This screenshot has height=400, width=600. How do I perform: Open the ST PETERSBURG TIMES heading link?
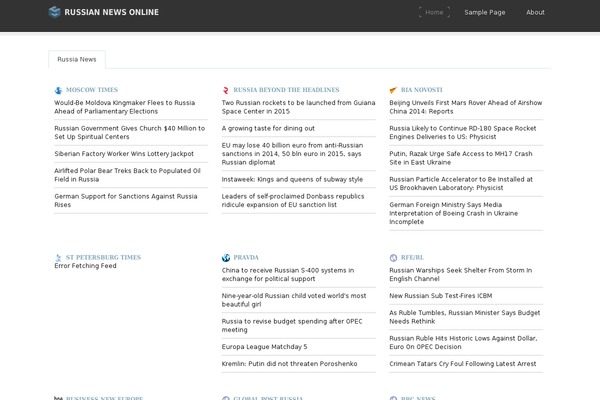click(x=103, y=257)
